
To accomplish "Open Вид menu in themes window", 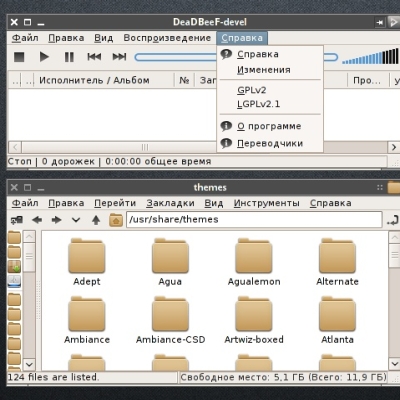I will pos(214,203).
